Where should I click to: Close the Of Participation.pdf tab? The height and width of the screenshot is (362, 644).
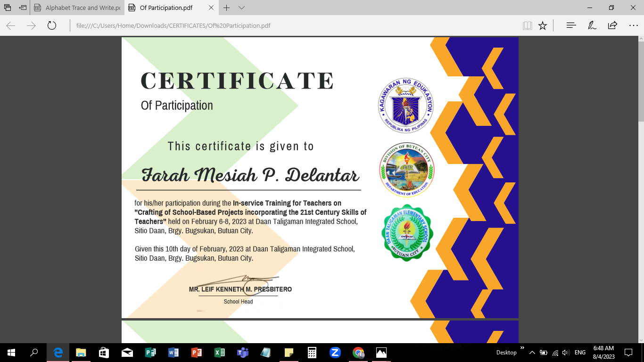pos(211,8)
